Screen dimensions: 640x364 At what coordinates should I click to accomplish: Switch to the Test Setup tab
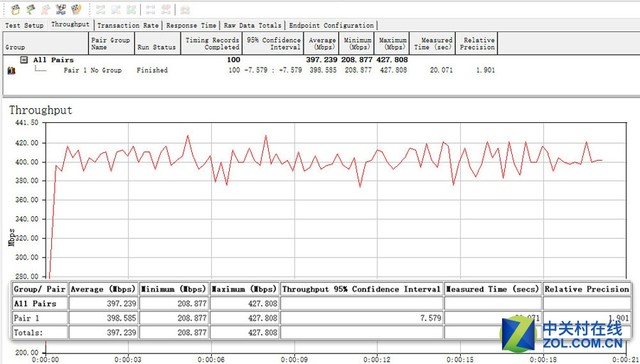[x=24, y=25]
